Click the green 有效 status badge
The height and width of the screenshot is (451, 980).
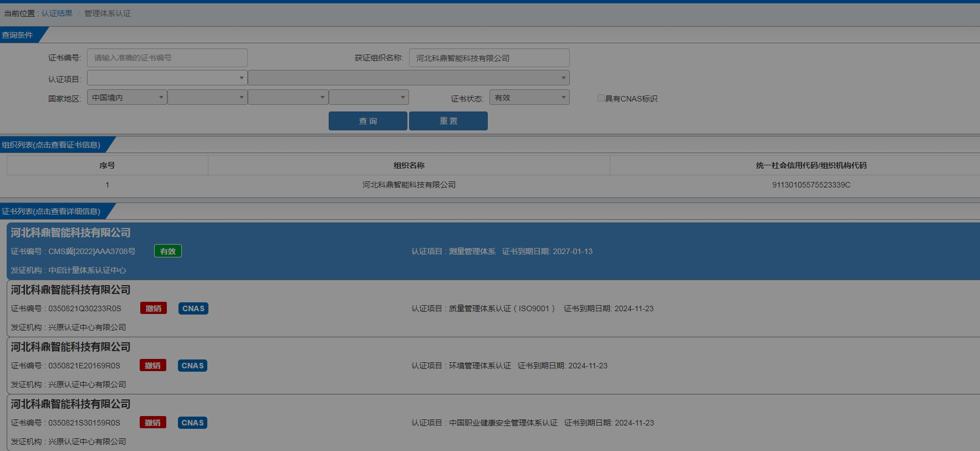point(168,251)
